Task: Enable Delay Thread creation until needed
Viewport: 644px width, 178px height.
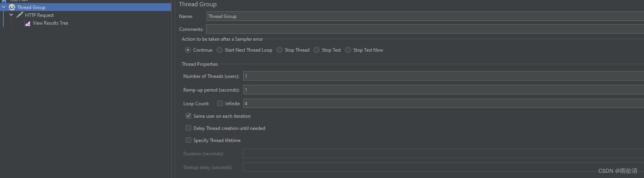Action: click(188, 128)
